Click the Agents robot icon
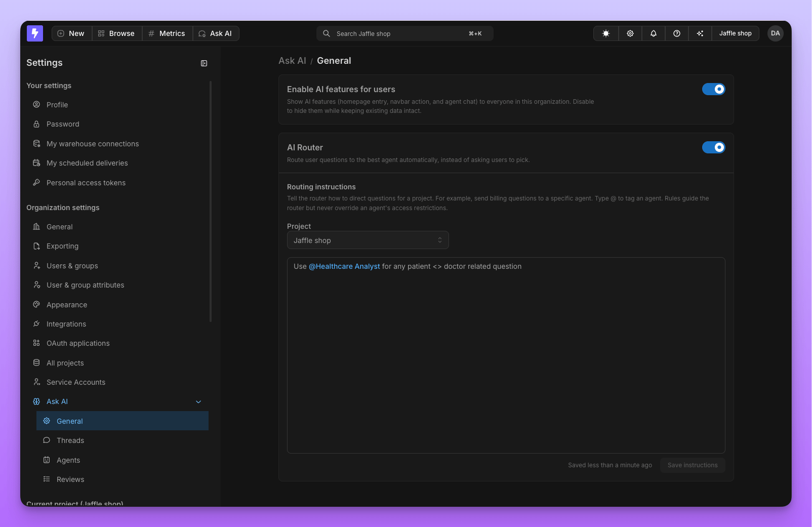Screen dimensions: 812x527 (x=47, y=460)
